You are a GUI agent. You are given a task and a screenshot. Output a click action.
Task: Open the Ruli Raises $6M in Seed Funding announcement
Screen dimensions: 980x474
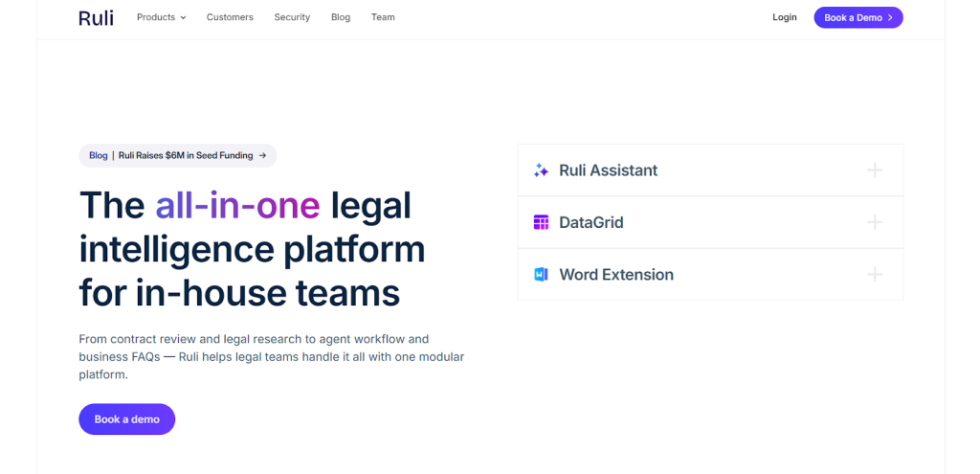tap(186, 155)
